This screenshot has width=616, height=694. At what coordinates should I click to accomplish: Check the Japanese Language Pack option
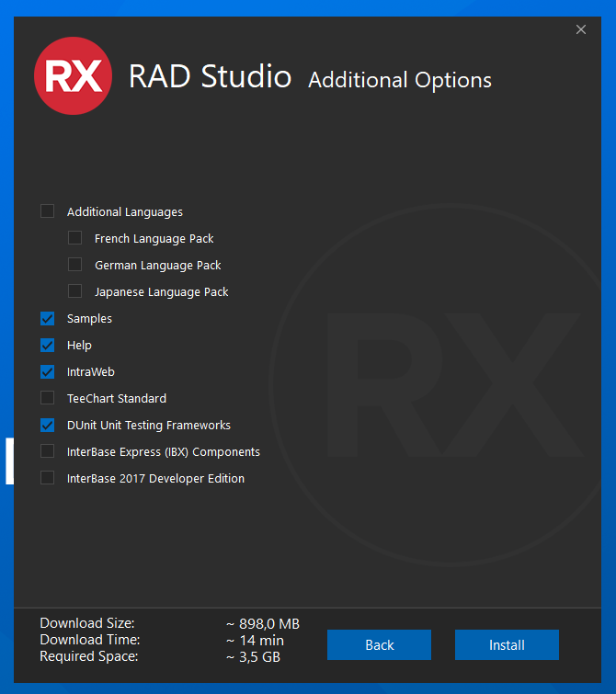[x=75, y=291]
